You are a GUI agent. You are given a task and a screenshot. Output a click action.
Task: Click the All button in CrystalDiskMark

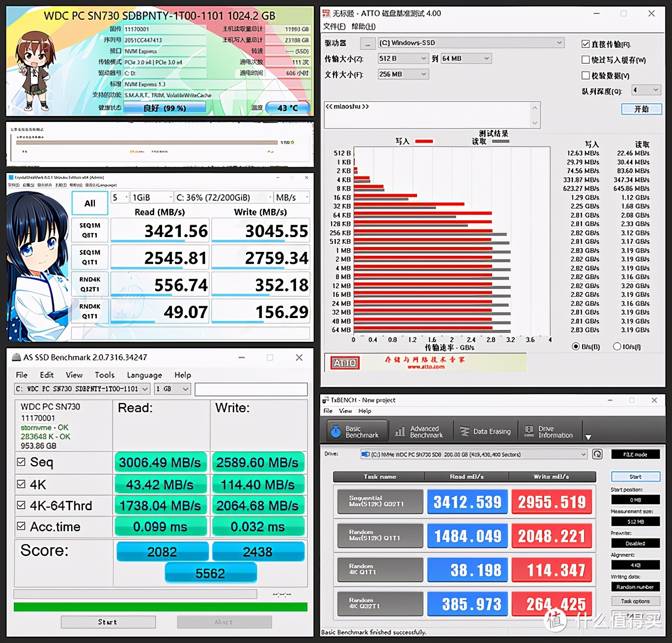pos(90,203)
